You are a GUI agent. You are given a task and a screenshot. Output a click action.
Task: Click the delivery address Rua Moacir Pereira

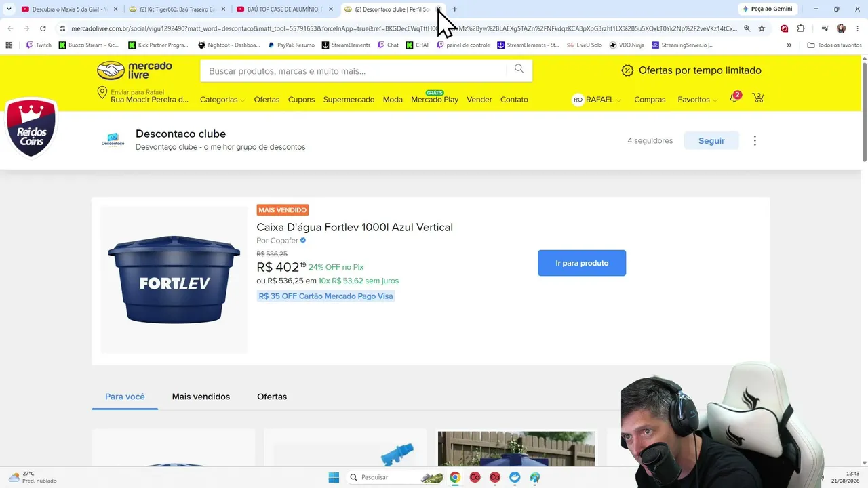[x=150, y=100]
